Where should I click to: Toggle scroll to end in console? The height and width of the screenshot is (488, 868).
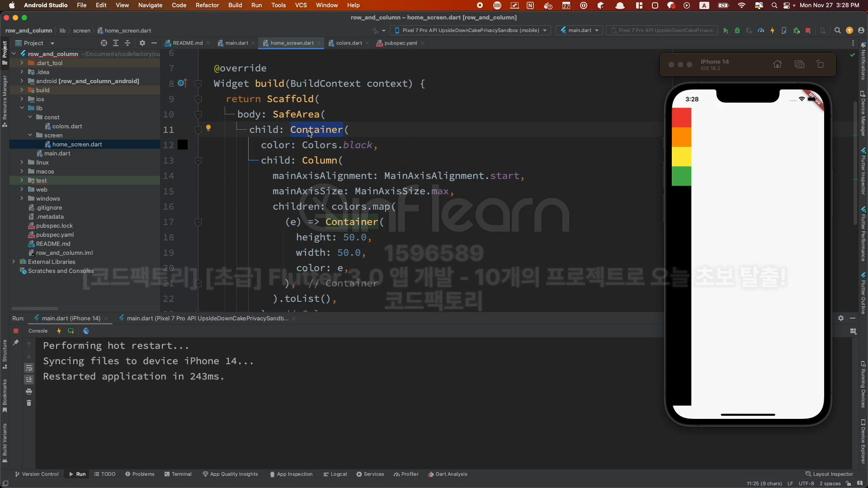29,380
